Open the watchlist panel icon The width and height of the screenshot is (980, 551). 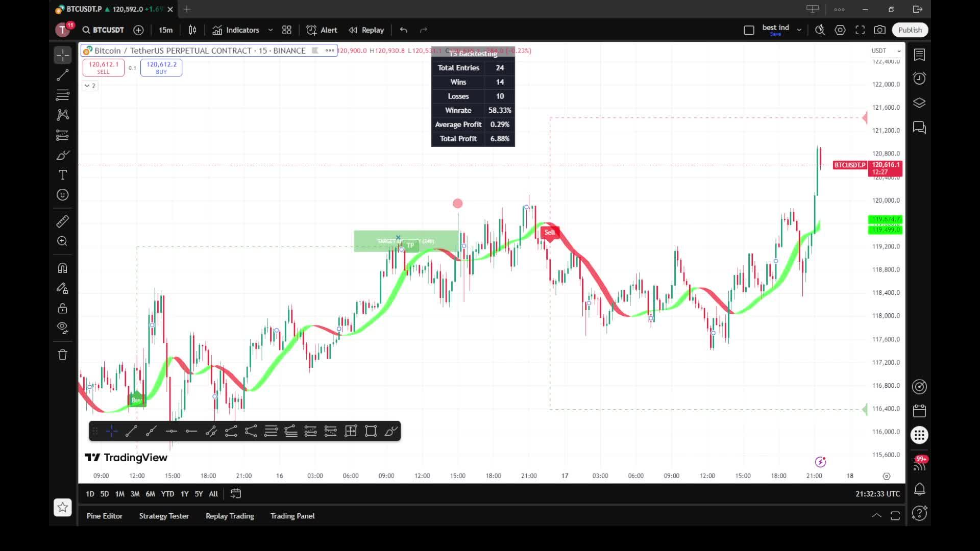tap(919, 55)
